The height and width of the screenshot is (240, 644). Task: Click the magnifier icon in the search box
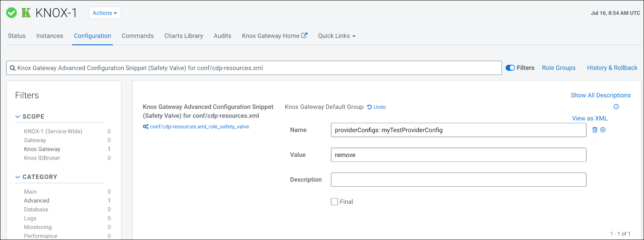point(13,68)
